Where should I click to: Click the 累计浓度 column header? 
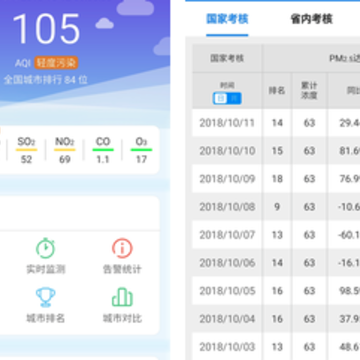tap(309, 90)
